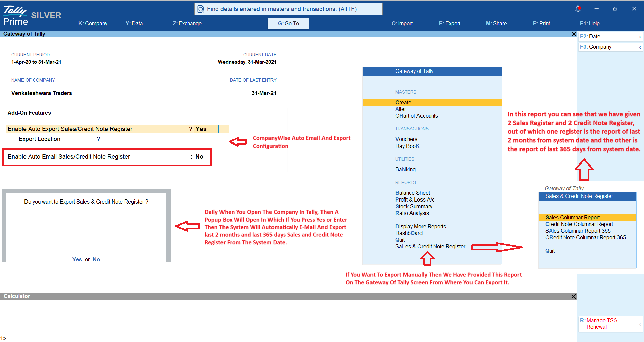Click the Calculator input prompt

[3, 338]
